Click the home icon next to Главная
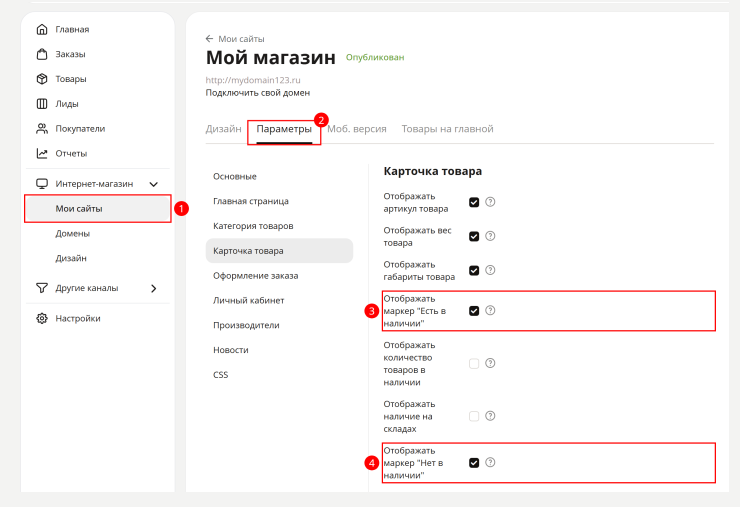 pos(42,29)
